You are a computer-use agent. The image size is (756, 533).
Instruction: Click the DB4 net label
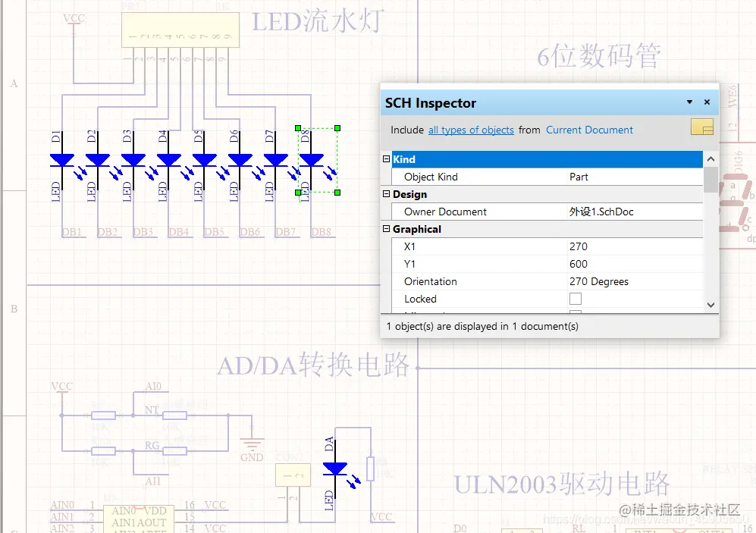(x=178, y=232)
